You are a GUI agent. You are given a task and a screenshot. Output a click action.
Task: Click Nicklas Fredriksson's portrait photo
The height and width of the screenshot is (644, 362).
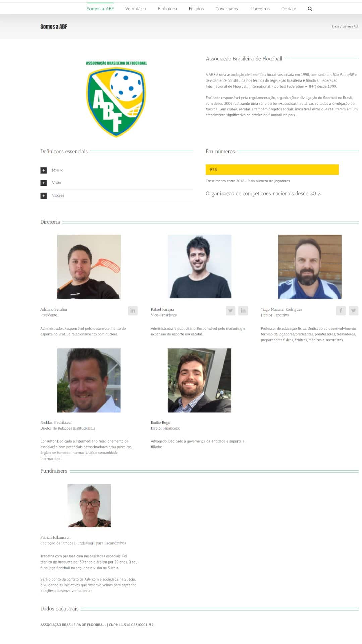click(89, 380)
